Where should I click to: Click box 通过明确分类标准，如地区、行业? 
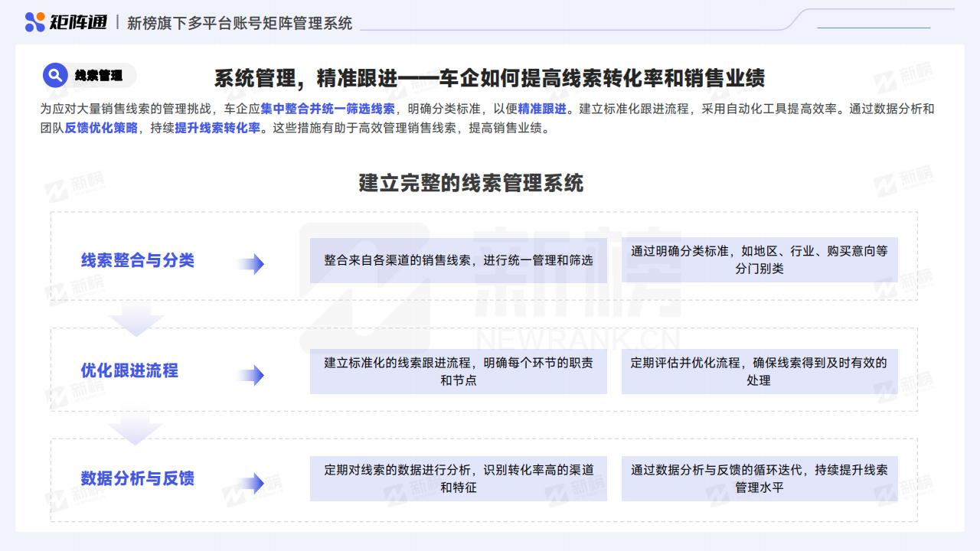(759, 260)
